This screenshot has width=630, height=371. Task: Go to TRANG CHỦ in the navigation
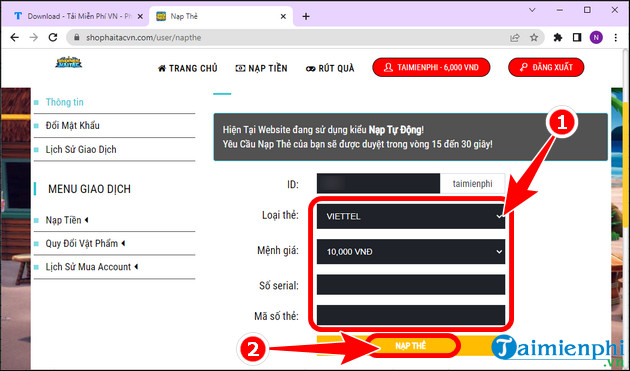click(x=188, y=68)
